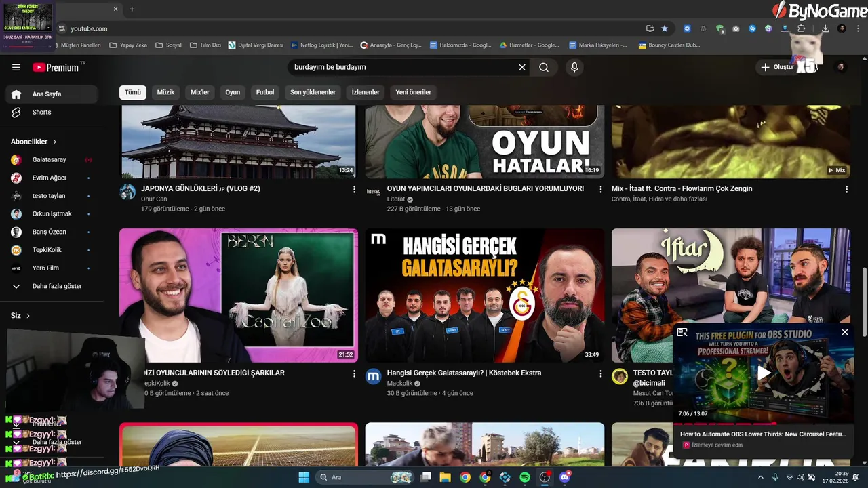Open Orkun Işıtmak channel avatar
This screenshot has height=488, width=868.
[16, 213]
